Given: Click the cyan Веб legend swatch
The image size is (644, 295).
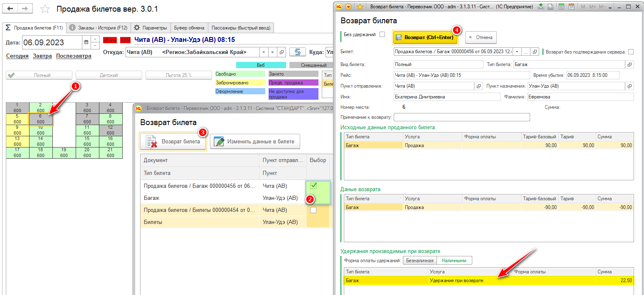Looking at the screenshot, I should (261, 65).
